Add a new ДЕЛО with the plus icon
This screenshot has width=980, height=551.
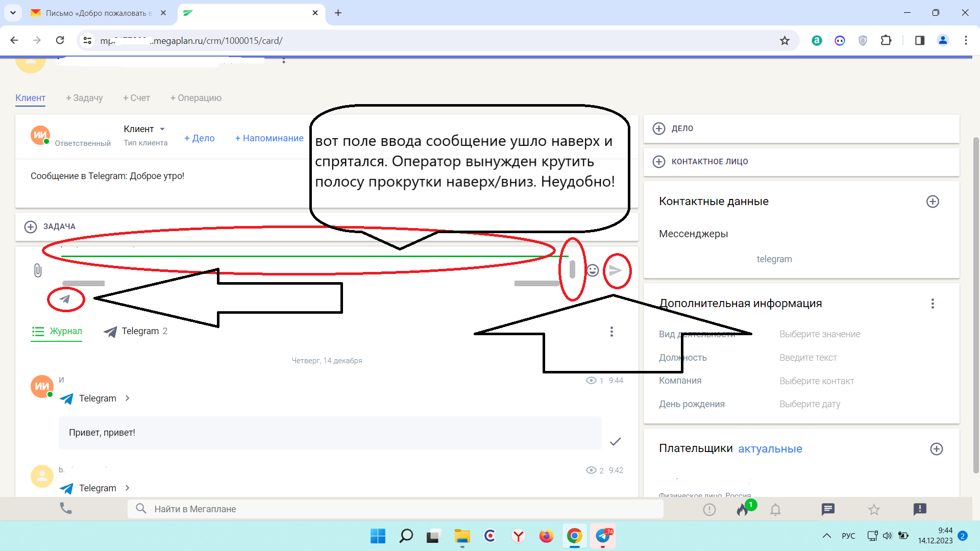coord(659,129)
